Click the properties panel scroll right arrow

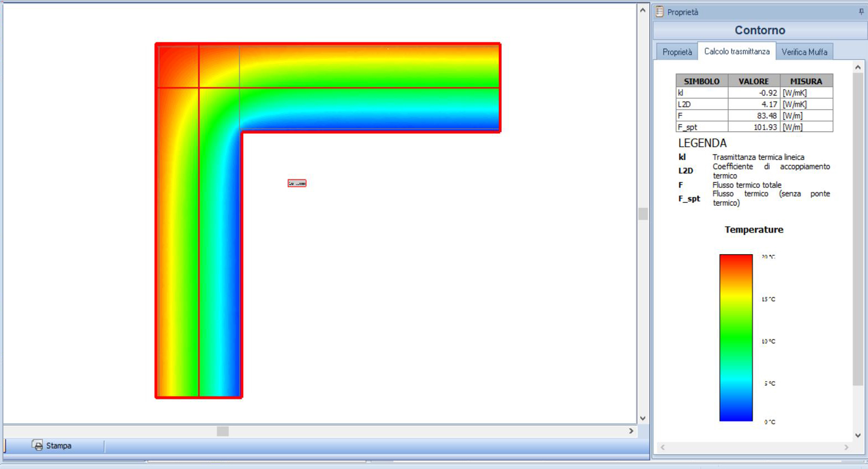[x=846, y=447]
